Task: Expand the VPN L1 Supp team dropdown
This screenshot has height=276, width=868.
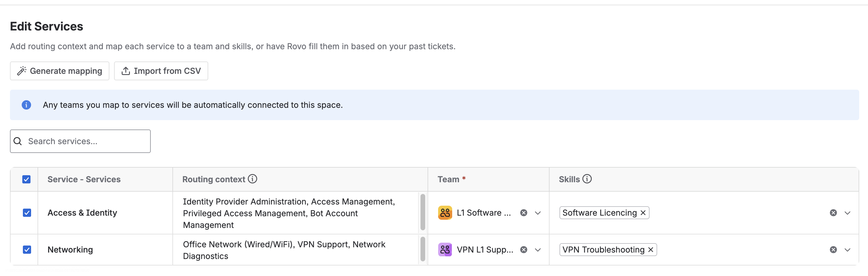Action: coord(538,250)
